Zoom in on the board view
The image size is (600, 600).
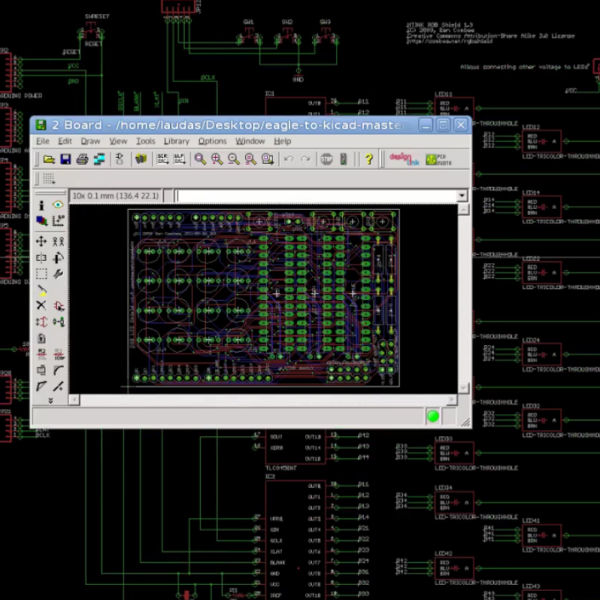[x=217, y=159]
